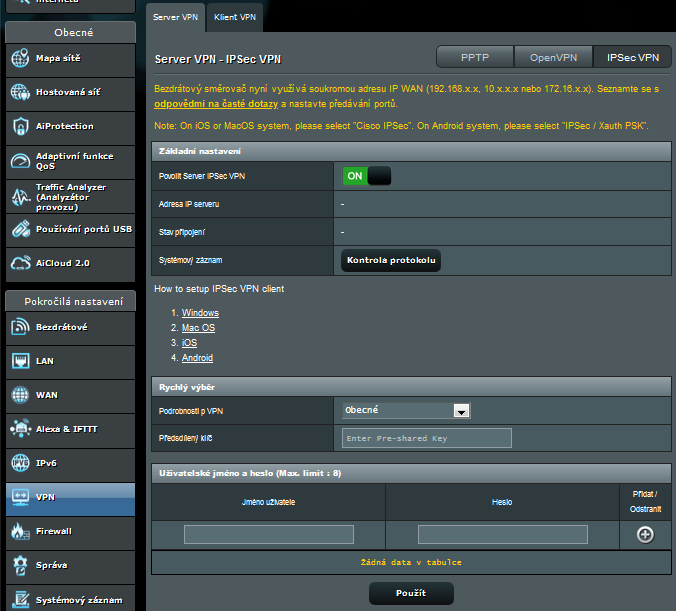Screen dimensions: 676x611
Task: Click the Firewall flame icon
Action: click(21, 531)
